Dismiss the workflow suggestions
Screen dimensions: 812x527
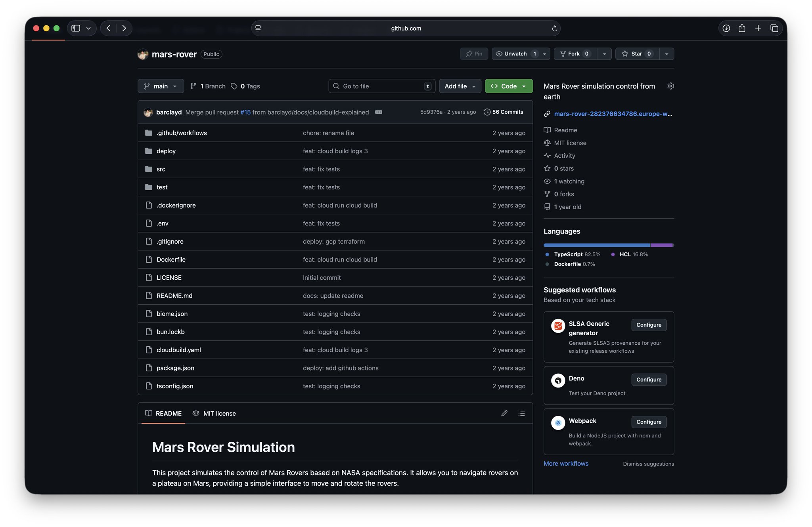648,464
